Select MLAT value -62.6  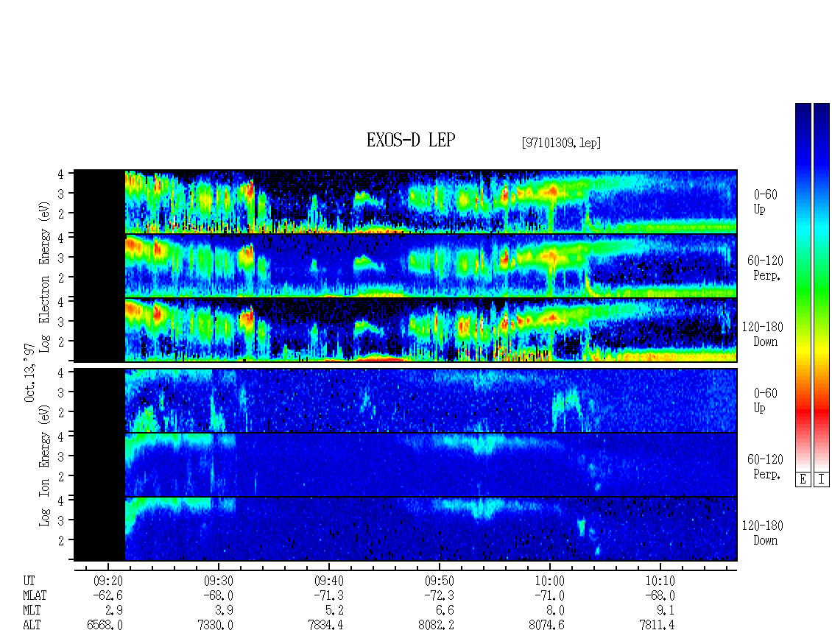(x=107, y=595)
